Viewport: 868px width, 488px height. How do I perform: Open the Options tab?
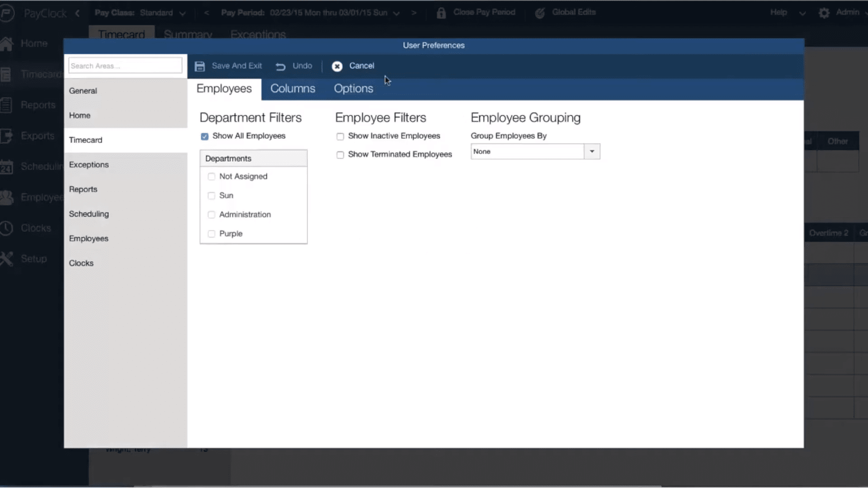tap(353, 89)
